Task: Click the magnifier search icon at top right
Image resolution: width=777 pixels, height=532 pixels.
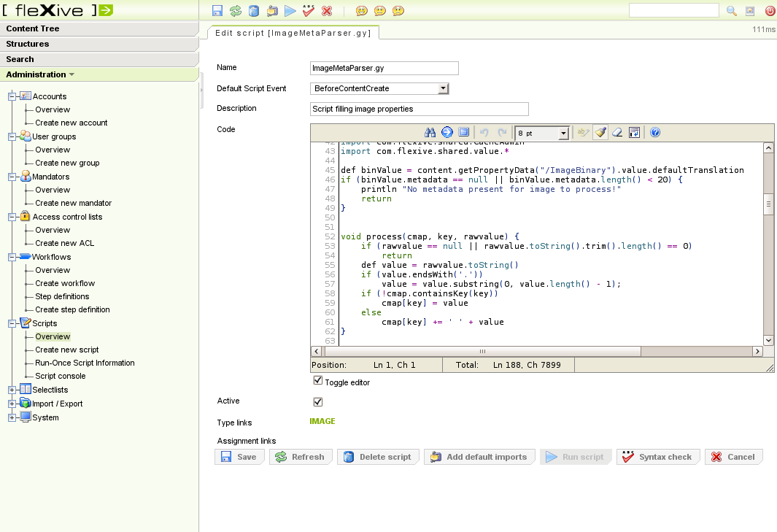Action: click(x=732, y=11)
